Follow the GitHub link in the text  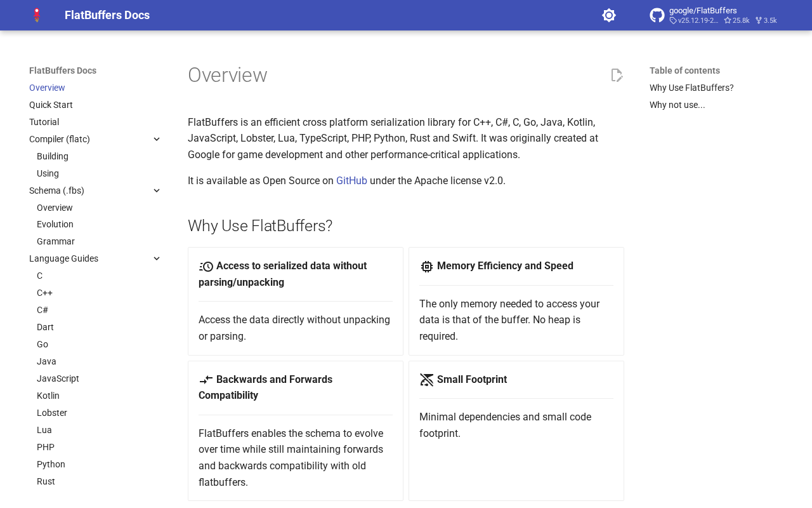tap(351, 181)
